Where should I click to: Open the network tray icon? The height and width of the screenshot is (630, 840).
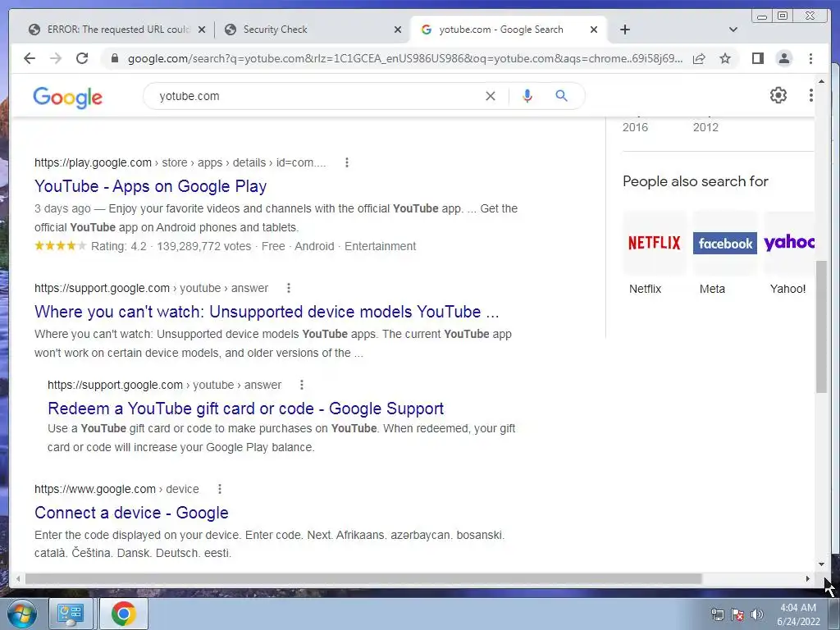click(x=717, y=614)
